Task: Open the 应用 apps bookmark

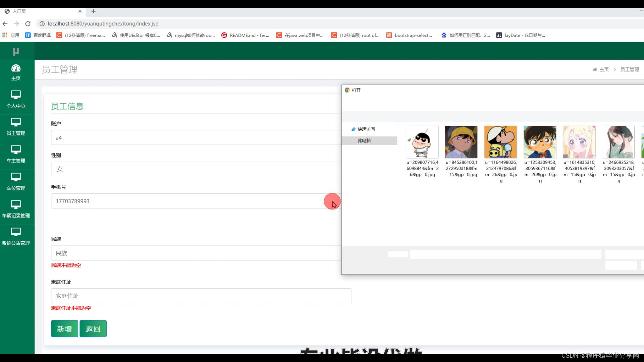Action: pyautogui.click(x=11, y=35)
